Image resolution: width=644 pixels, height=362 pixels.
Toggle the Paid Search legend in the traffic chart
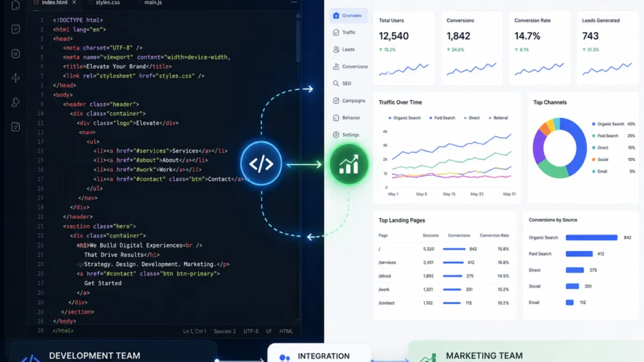[x=442, y=118]
